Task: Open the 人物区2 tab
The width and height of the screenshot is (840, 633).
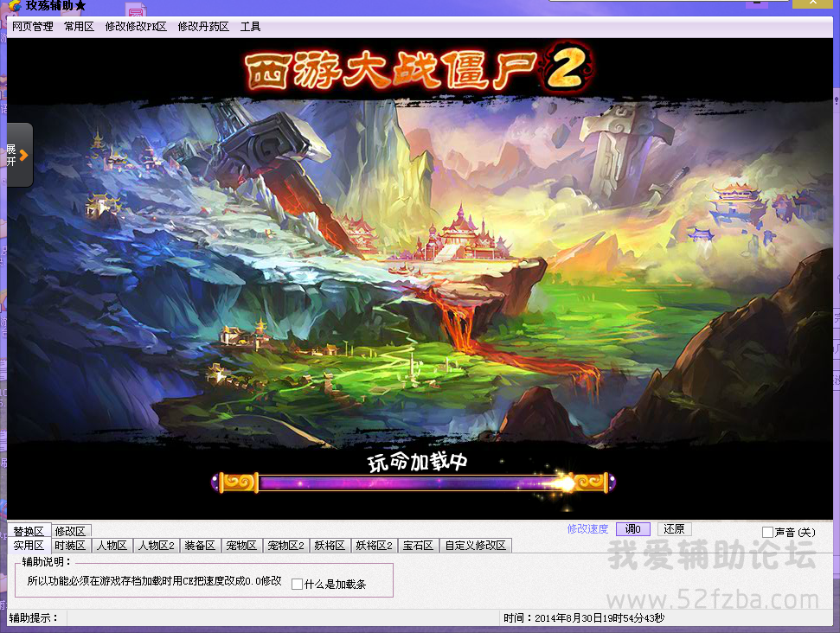Action: tap(157, 545)
